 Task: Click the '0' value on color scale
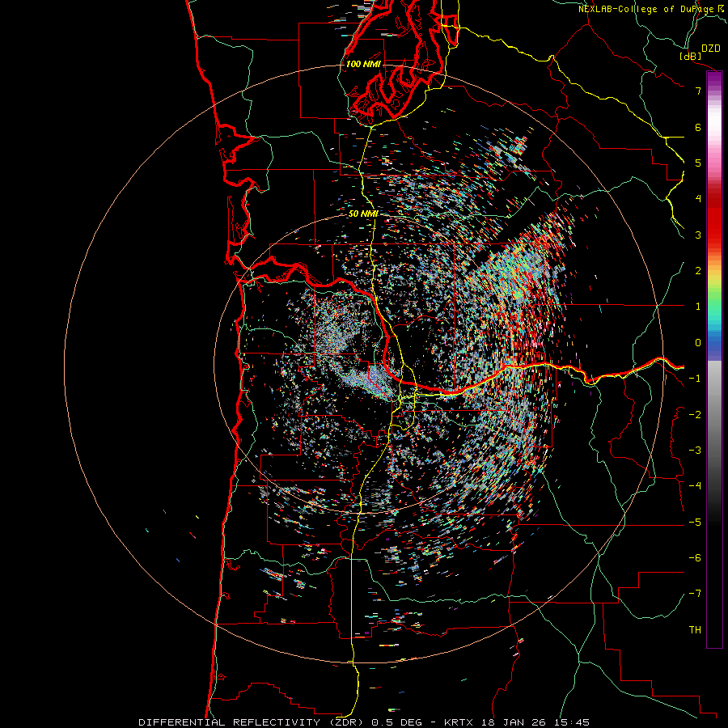click(698, 343)
